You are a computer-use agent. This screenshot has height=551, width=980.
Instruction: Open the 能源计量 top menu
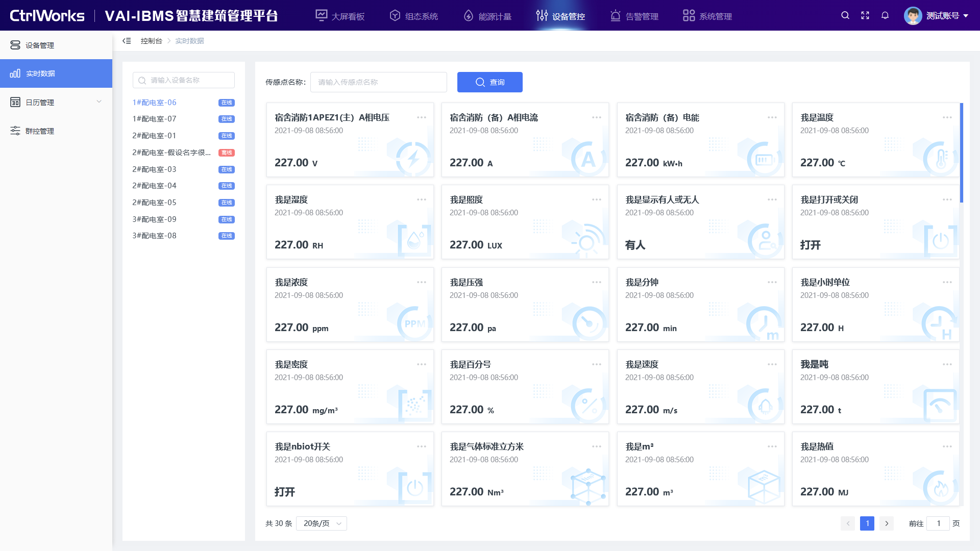pos(487,16)
